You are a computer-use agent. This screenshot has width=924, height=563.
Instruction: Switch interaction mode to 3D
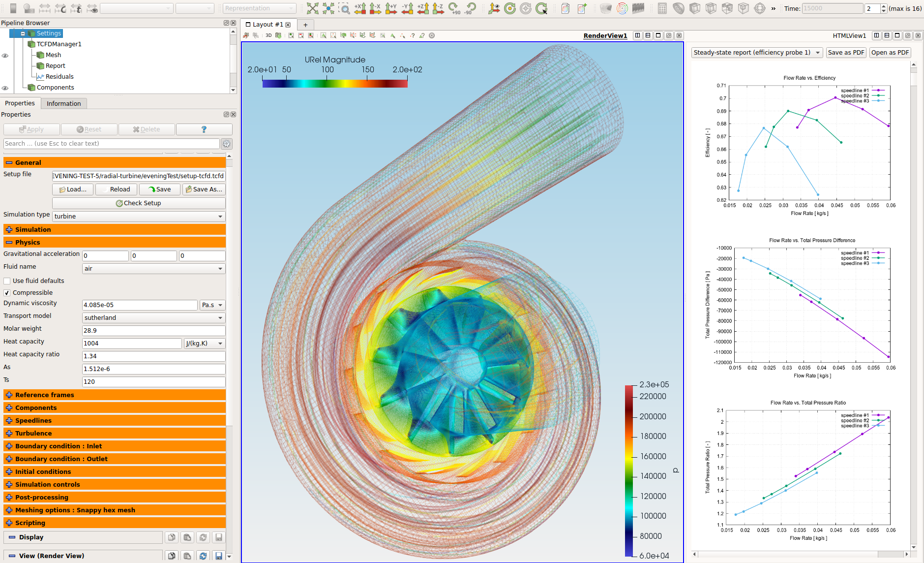[x=268, y=35]
